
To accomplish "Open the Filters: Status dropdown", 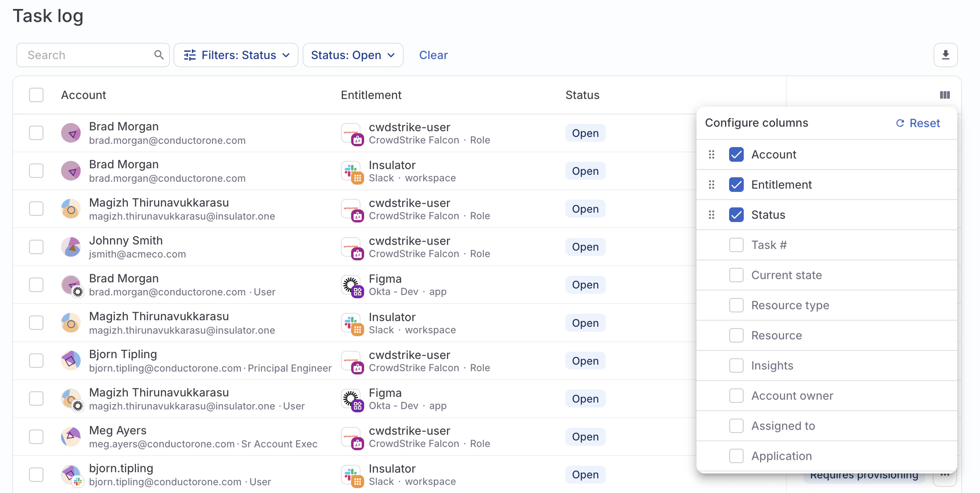I will (236, 55).
